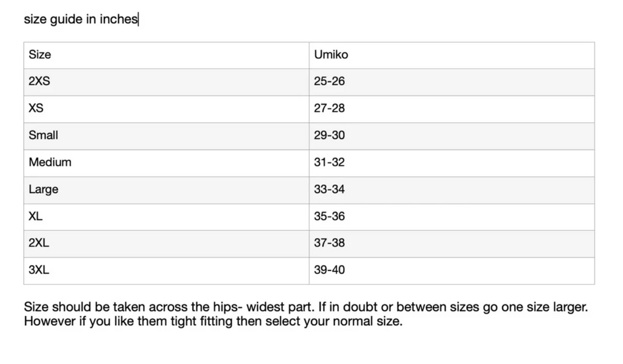Click the 25-26 measurement cell
This screenshot has width=623, height=364.
[452, 82]
